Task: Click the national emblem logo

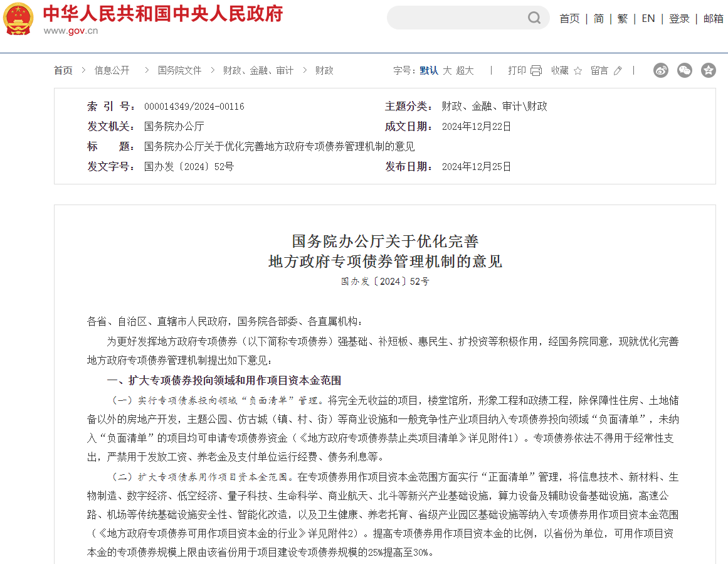Action: tap(18, 19)
